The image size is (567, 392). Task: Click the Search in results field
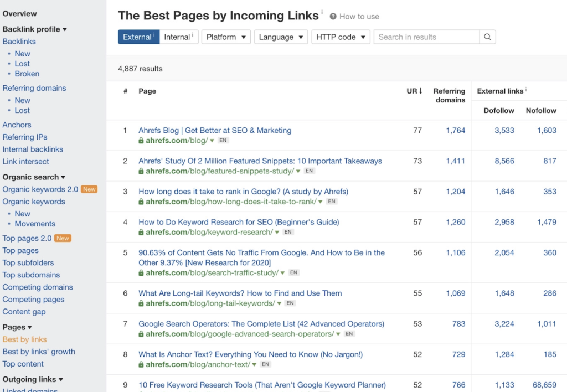[x=427, y=37]
